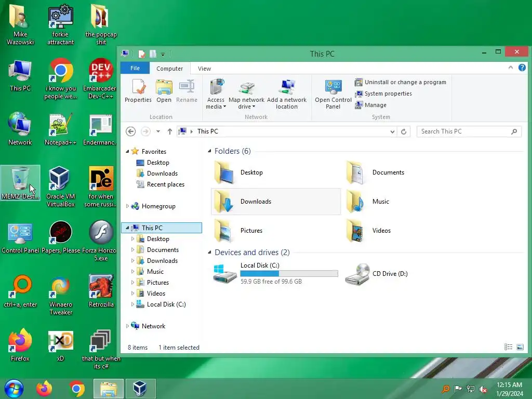Collapse This PC in navigation pane
Screen dimensions: 532x399
(127, 228)
